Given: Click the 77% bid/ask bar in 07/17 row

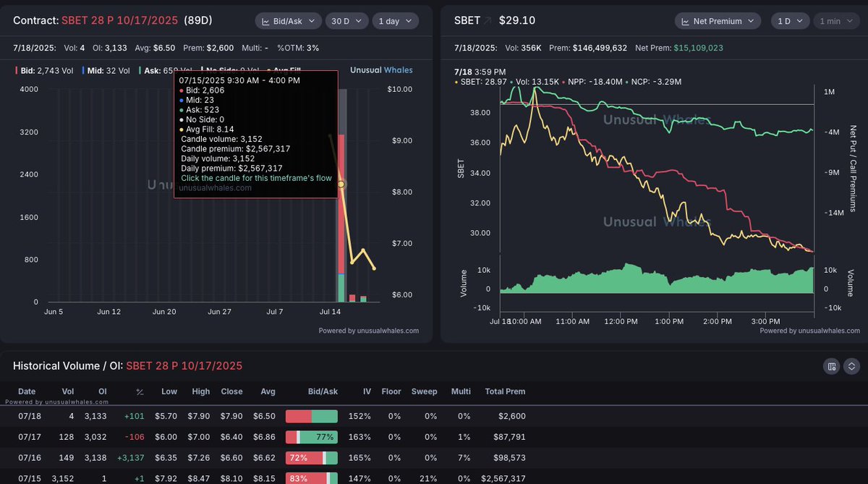Looking at the screenshot, I should 312,437.
